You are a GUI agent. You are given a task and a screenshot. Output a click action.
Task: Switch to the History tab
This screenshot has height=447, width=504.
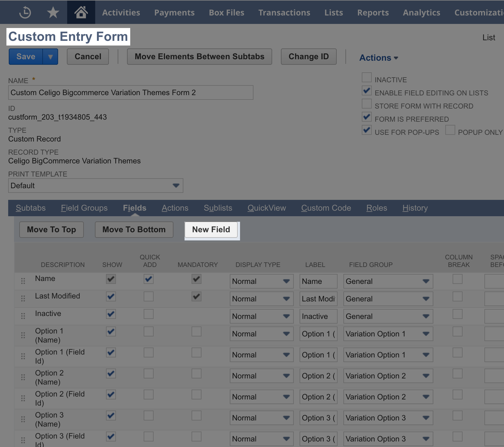(415, 208)
